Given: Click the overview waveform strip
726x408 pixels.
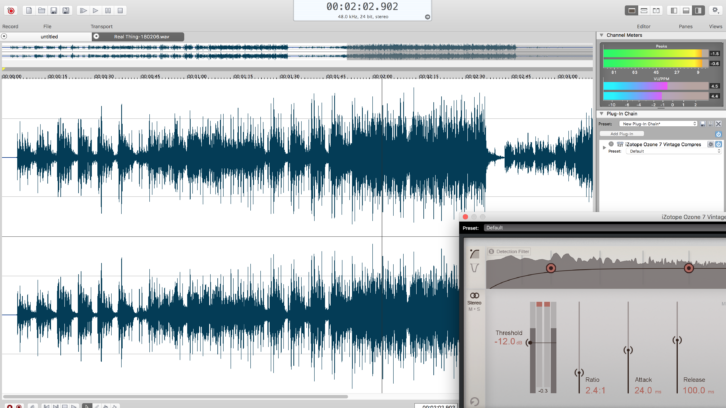Looking at the screenshot, I should tap(297, 51).
